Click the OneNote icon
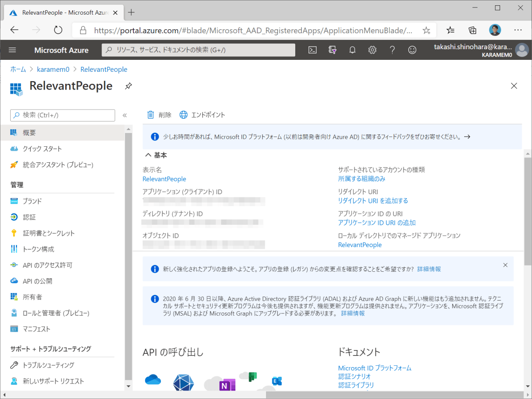Image resolution: width=532 pixels, height=399 pixels. [227, 386]
